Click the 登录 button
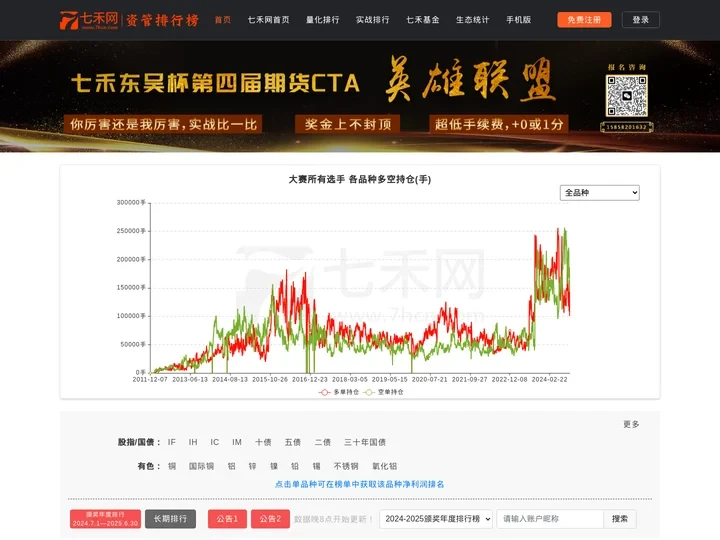The height and width of the screenshot is (540, 720). coord(641,20)
